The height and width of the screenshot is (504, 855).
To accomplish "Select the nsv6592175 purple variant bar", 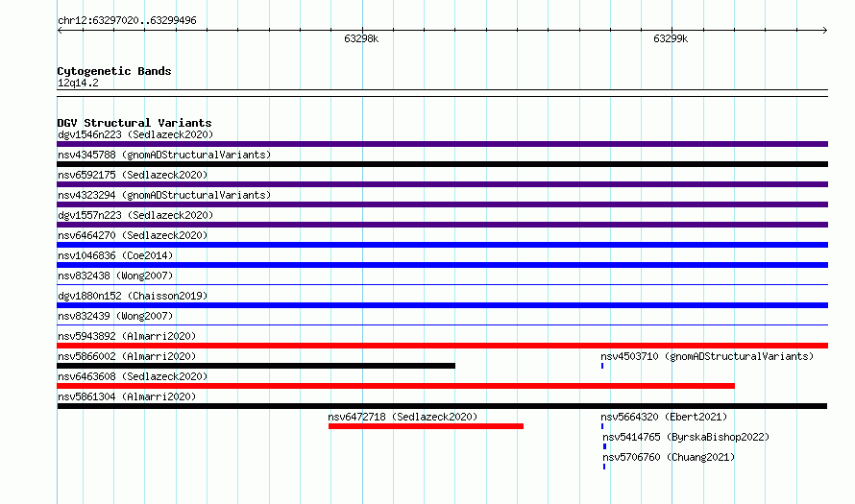I will [x=442, y=184].
